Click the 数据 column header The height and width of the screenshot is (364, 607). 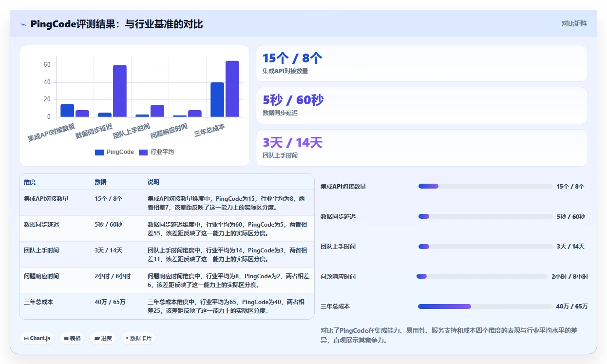coord(100,182)
